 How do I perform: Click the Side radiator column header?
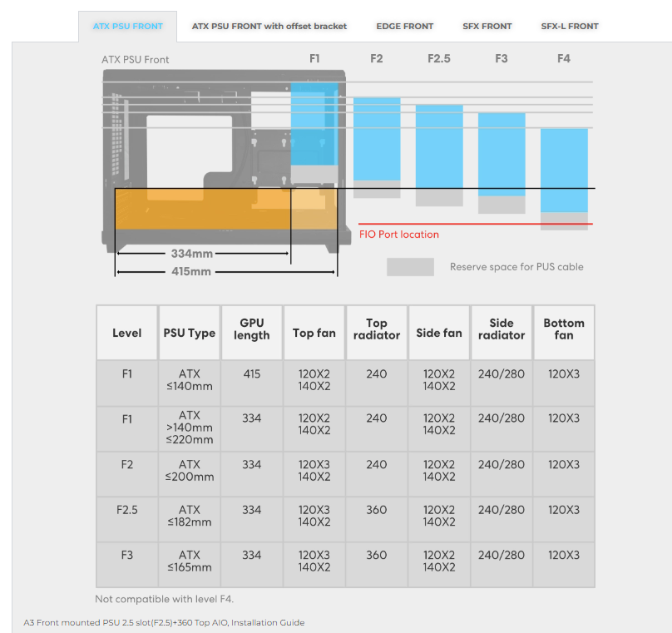tap(502, 333)
